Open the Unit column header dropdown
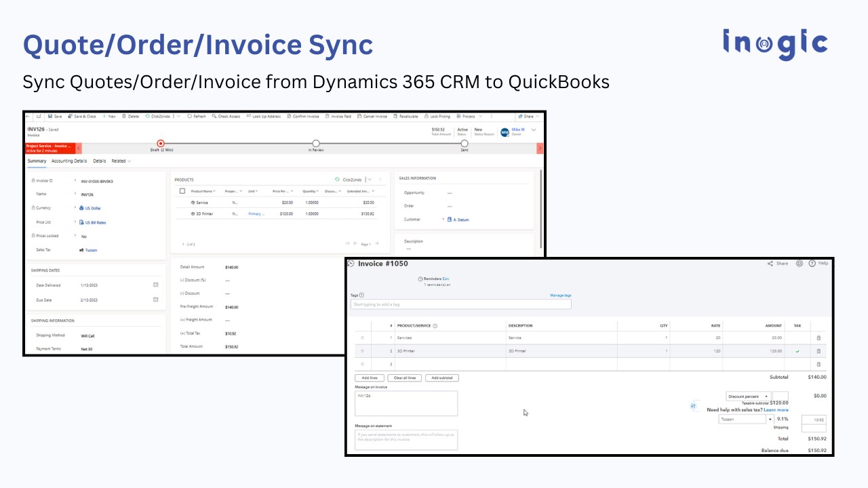 click(x=252, y=191)
